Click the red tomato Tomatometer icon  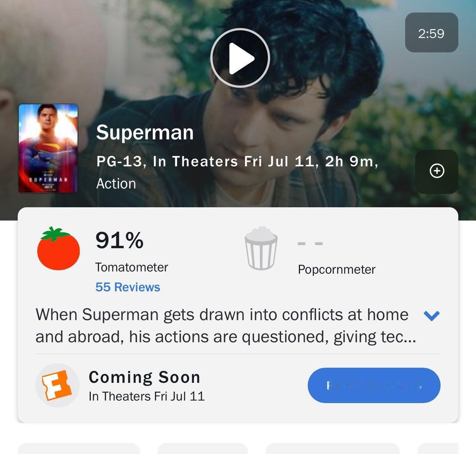pos(58,248)
